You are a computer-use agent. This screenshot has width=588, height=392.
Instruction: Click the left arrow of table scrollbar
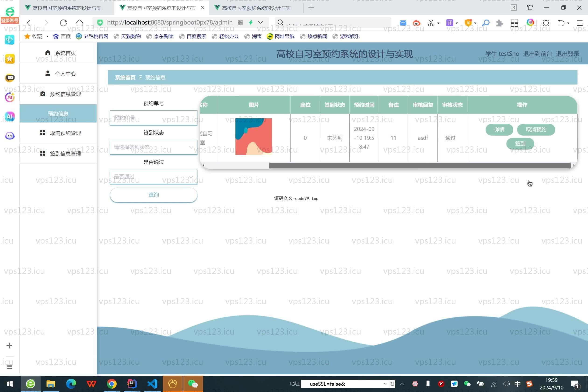coord(203,165)
